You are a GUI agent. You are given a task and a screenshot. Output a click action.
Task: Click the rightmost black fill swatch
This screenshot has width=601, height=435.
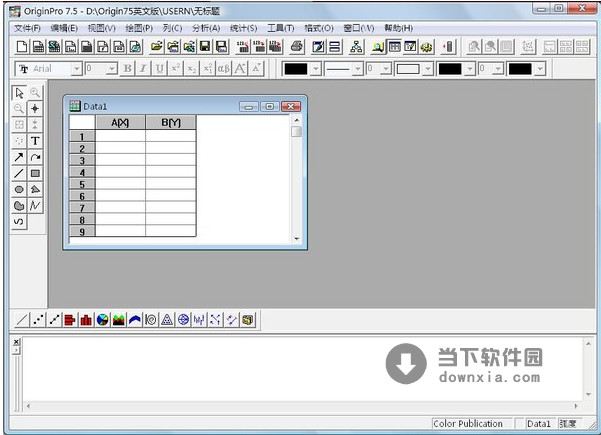coord(520,69)
